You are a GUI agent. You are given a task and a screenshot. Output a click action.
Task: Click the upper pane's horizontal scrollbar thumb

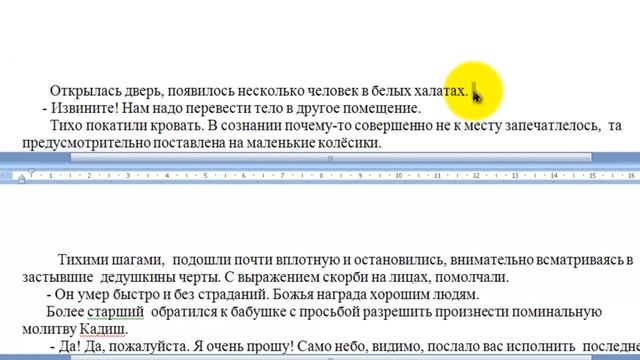tap(331, 158)
